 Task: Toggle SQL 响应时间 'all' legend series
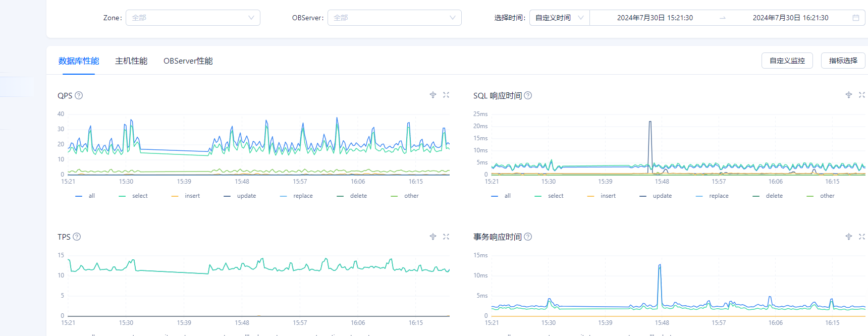coord(501,196)
